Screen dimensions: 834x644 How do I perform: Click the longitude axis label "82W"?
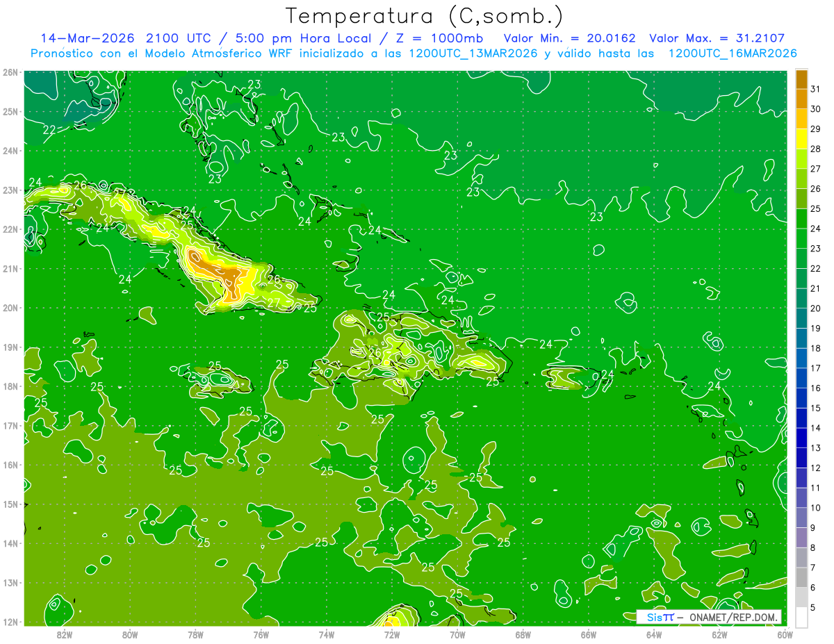click(x=65, y=634)
